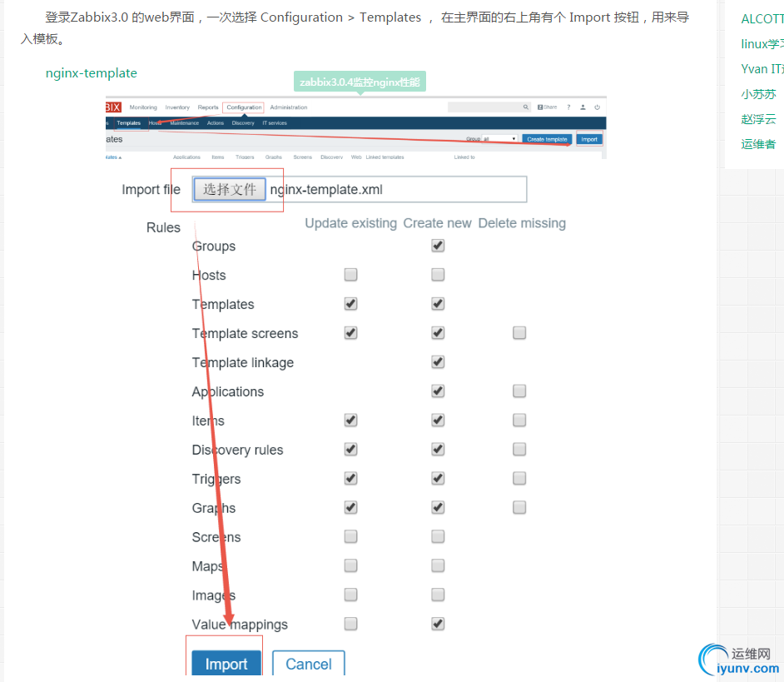The width and height of the screenshot is (784, 682).
Task: Toggle Graphs Update existing checkbox
Action: (x=351, y=507)
